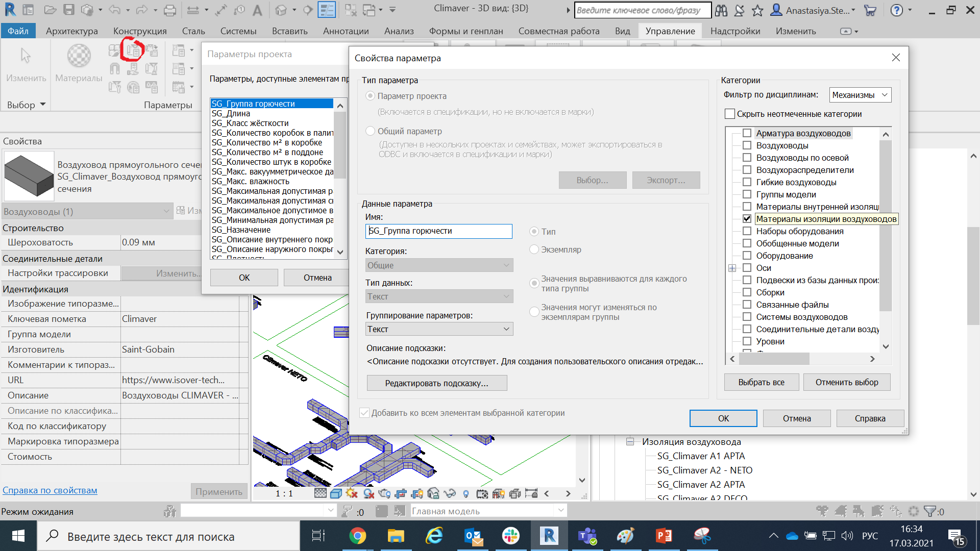Open Google Chrome from the taskbar

(x=358, y=536)
